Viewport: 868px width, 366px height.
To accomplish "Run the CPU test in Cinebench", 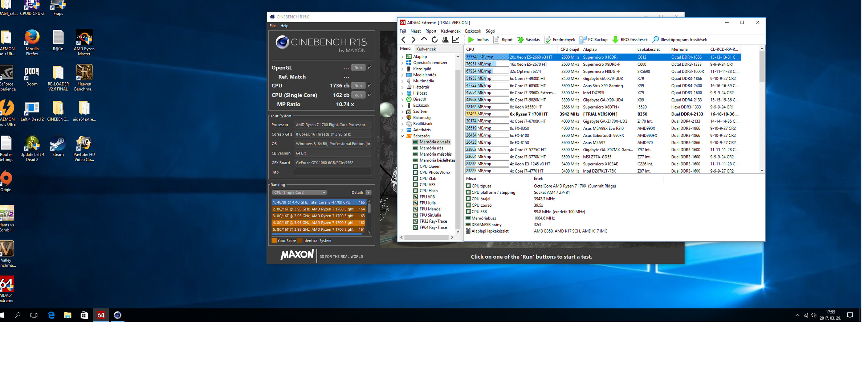I will (x=358, y=86).
